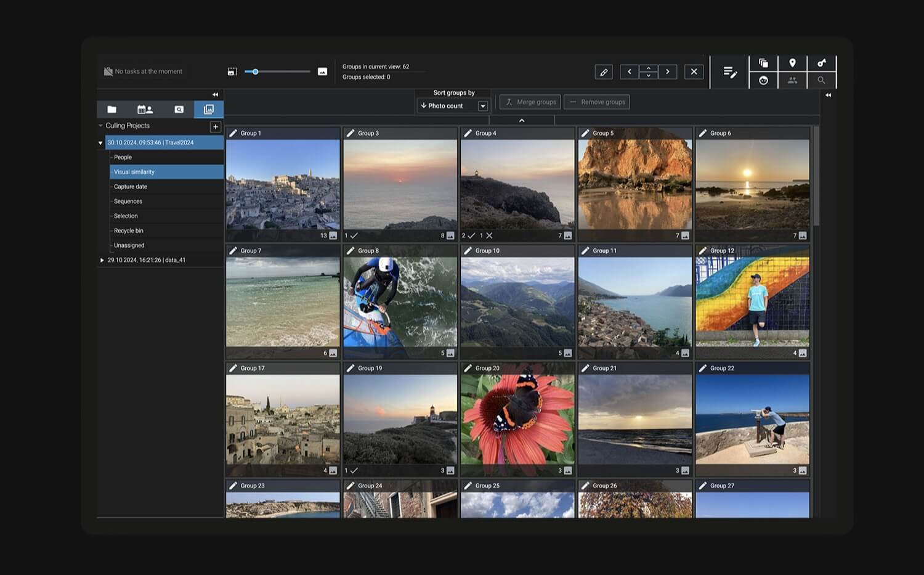
Task: Click the Remove groups button
Action: tap(596, 102)
